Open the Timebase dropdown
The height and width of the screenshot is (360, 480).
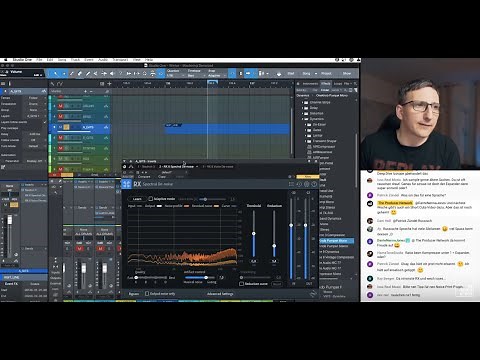click(196, 76)
